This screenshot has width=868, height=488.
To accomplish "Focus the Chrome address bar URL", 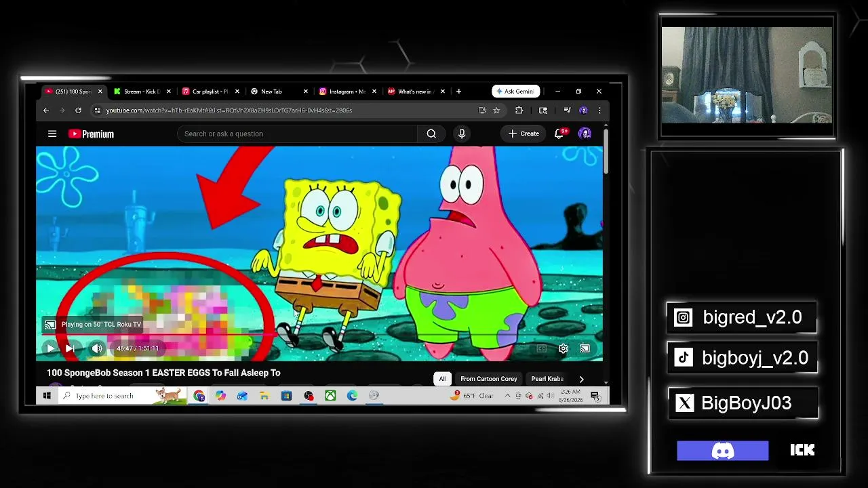I will coord(229,110).
